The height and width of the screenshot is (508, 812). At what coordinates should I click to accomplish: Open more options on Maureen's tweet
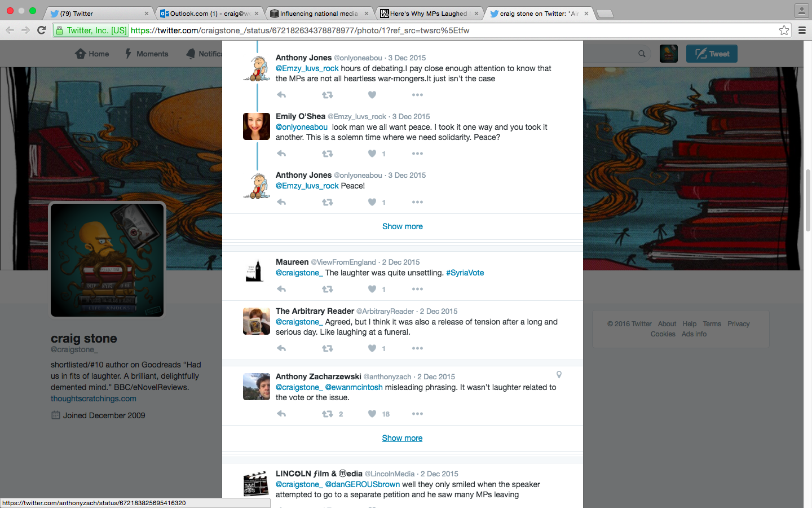(417, 289)
